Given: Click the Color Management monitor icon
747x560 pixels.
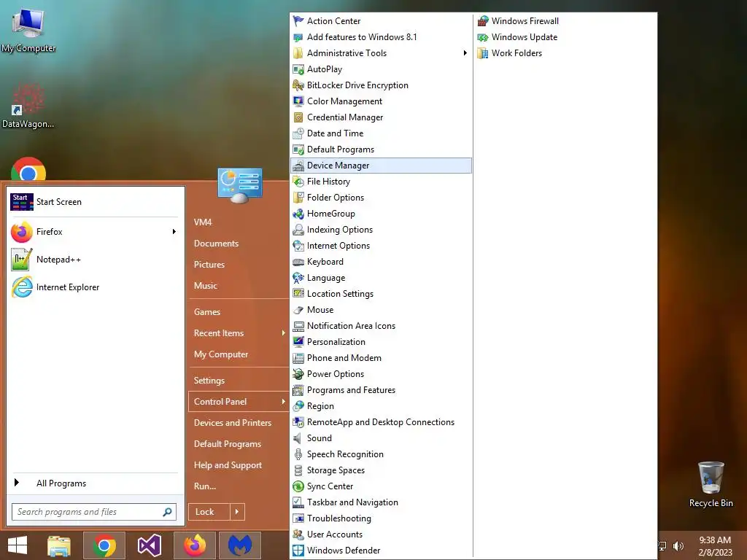Looking at the screenshot, I should coord(298,101).
